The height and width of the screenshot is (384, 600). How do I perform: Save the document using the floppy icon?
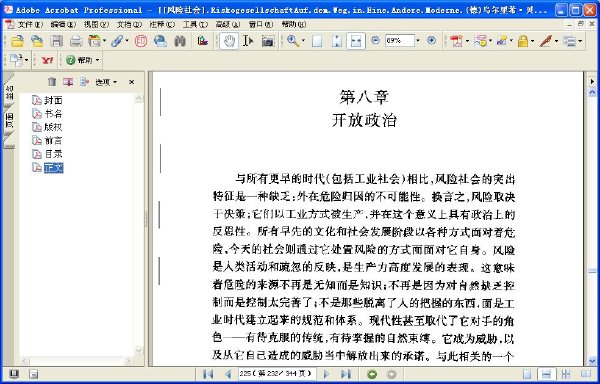pyautogui.click(x=57, y=41)
